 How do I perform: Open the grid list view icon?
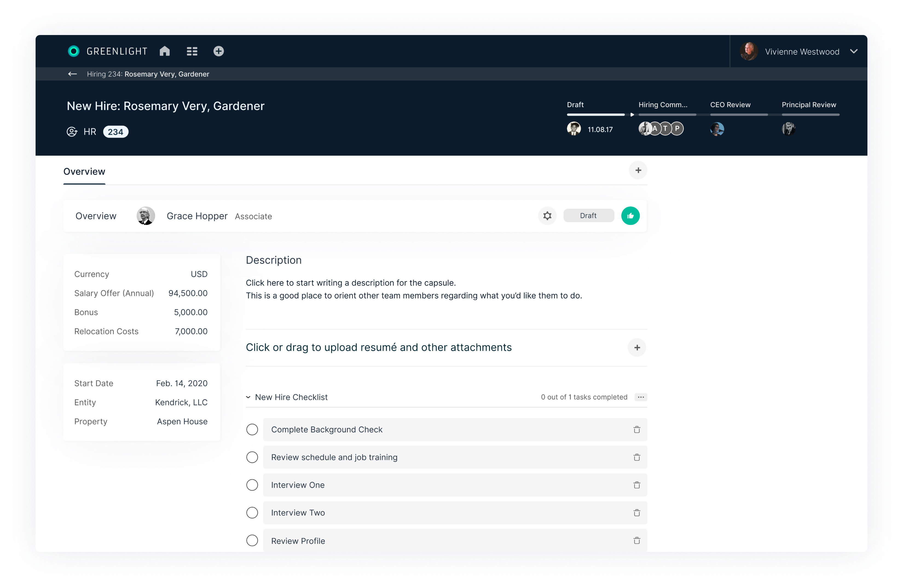192,51
